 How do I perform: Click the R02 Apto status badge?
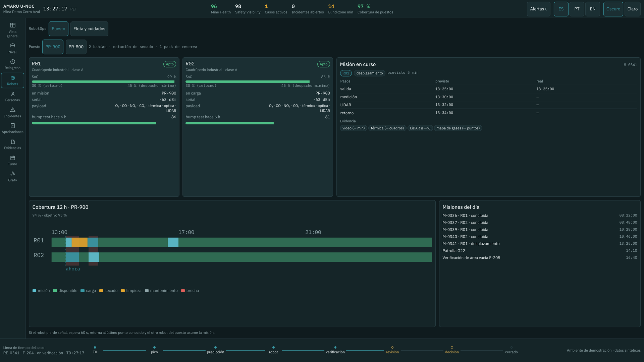323,64
